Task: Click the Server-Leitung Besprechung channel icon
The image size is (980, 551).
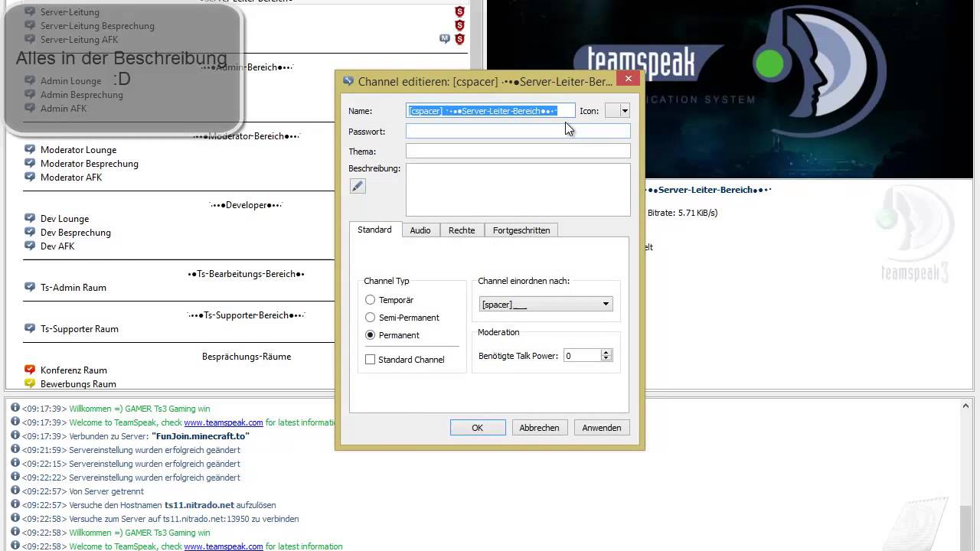Action: 30,25
